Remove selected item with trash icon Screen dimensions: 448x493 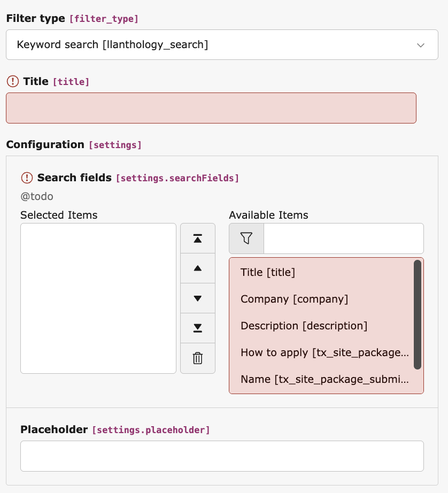(x=197, y=358)
